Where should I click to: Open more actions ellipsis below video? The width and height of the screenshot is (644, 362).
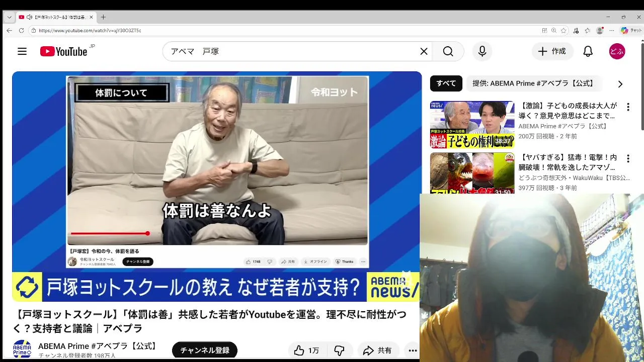click(x=413, y=350)
